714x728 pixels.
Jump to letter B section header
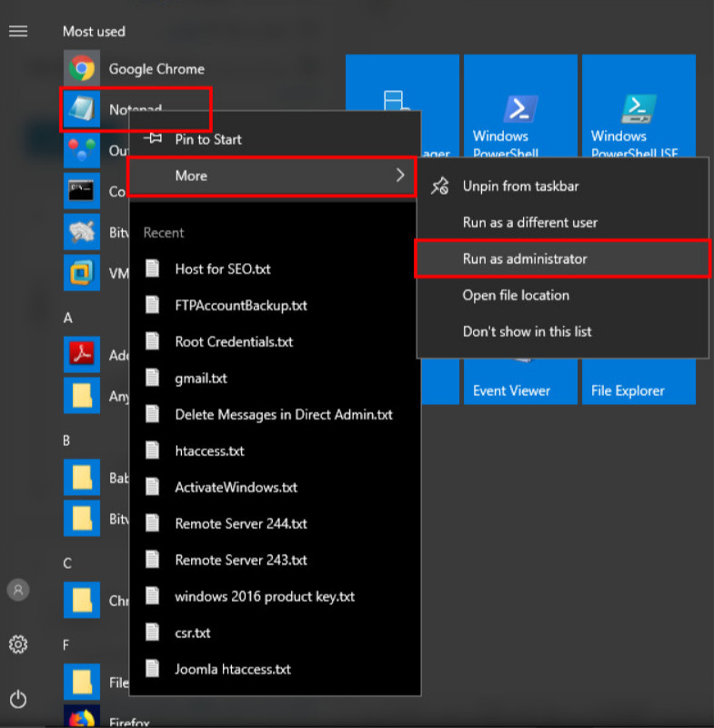coord(66,440)
